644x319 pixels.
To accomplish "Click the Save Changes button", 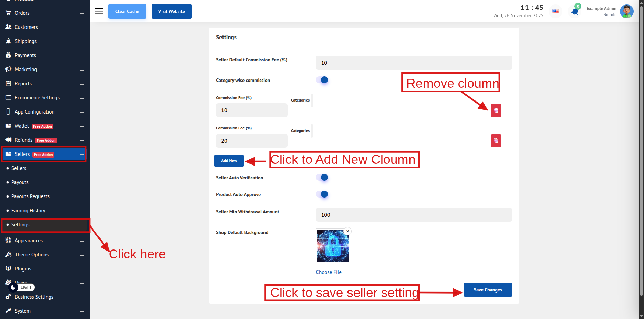I will coord(487,290).
